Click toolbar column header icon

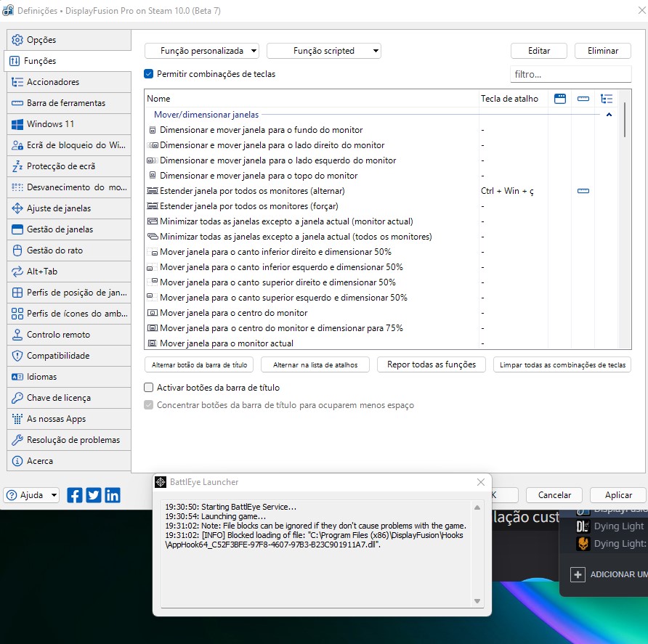click(583, 99)
